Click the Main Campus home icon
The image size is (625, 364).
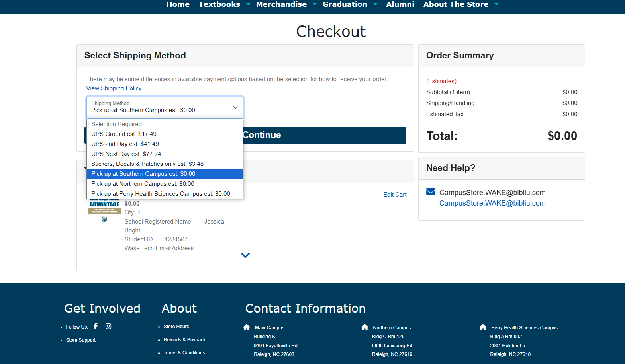247,327
